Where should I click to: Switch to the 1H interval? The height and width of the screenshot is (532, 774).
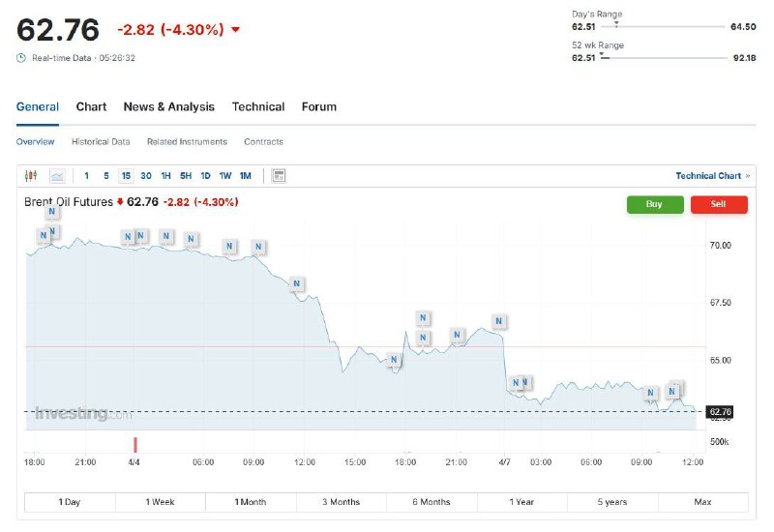tap(165, 176)
